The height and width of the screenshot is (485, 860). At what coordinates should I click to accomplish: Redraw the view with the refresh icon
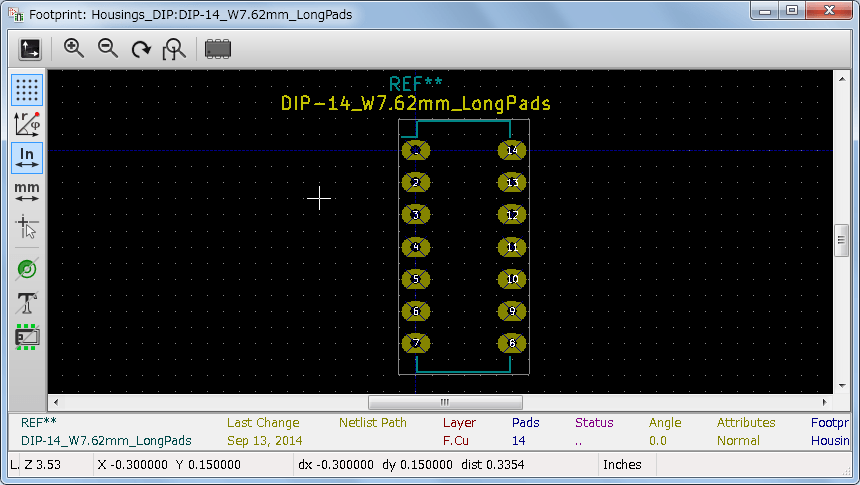pos(141,49)
